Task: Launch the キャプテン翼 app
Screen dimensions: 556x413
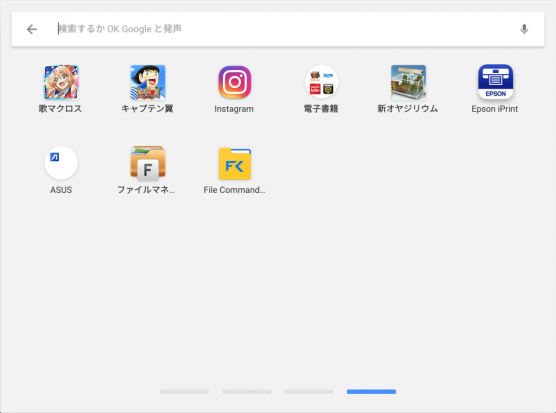Action: (148, 82)
